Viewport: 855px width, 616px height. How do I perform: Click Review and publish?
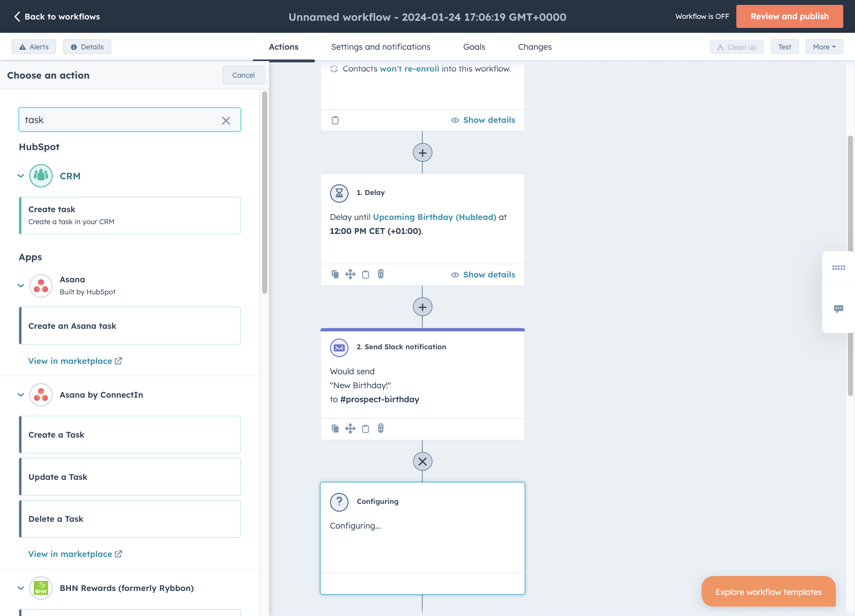(789, 17)
